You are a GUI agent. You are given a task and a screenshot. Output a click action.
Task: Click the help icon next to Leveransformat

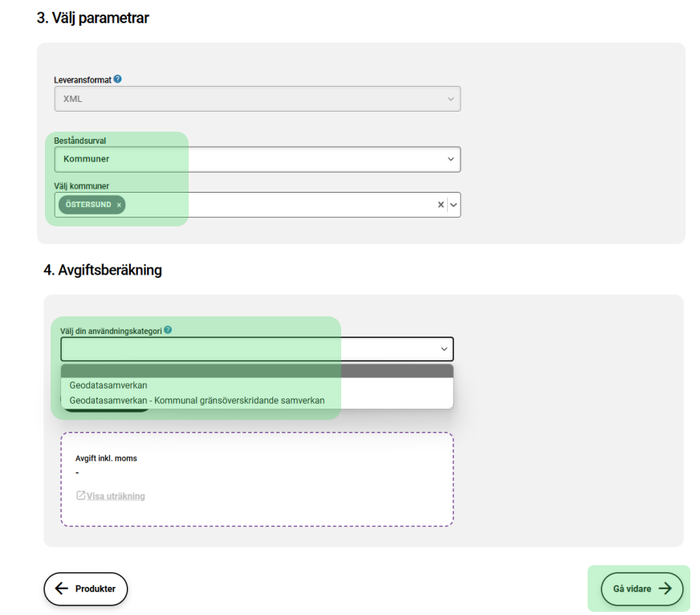click(118, 79)
